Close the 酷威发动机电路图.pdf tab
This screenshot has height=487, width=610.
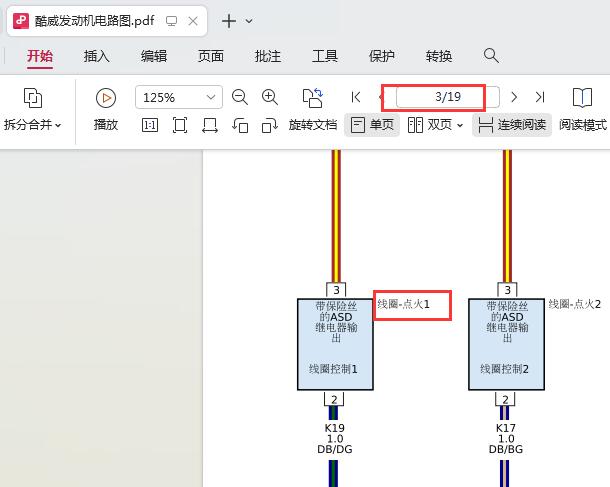pyautogui.click(x=193, y=21)
